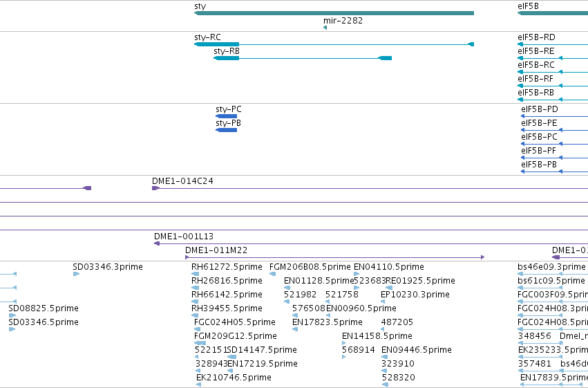Click the 348456 feature label
Viewport: 588px width, 388px height.
click(535, 336)
